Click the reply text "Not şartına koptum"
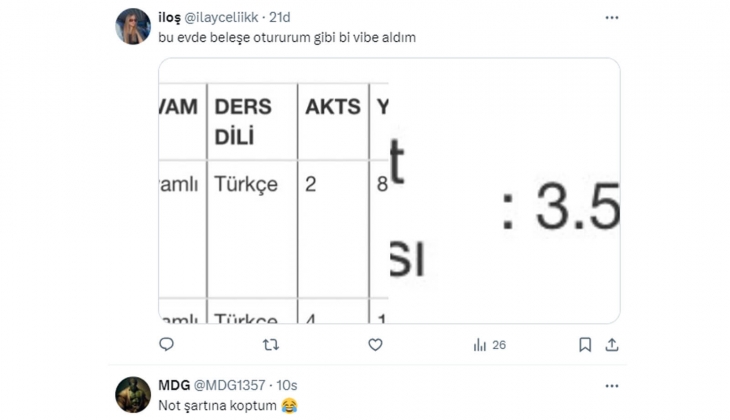This screenshot has height=420, width=730. [x=218, y=405]
